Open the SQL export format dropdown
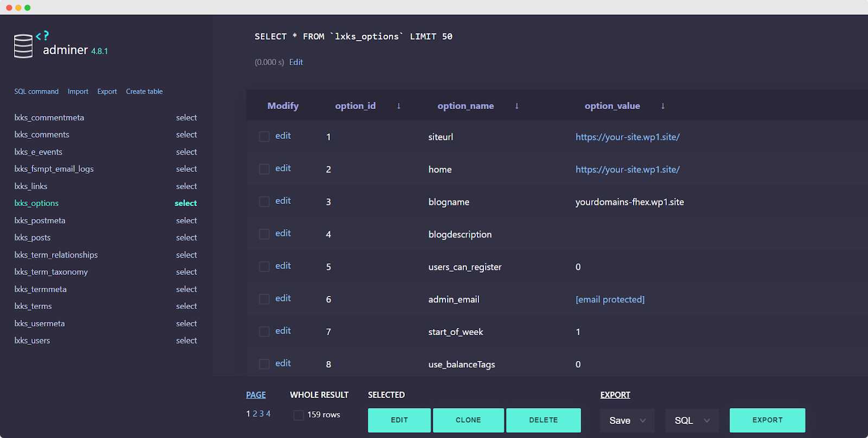Image resolution: width=868 pixels, height=438 pixels. [692, 421]
